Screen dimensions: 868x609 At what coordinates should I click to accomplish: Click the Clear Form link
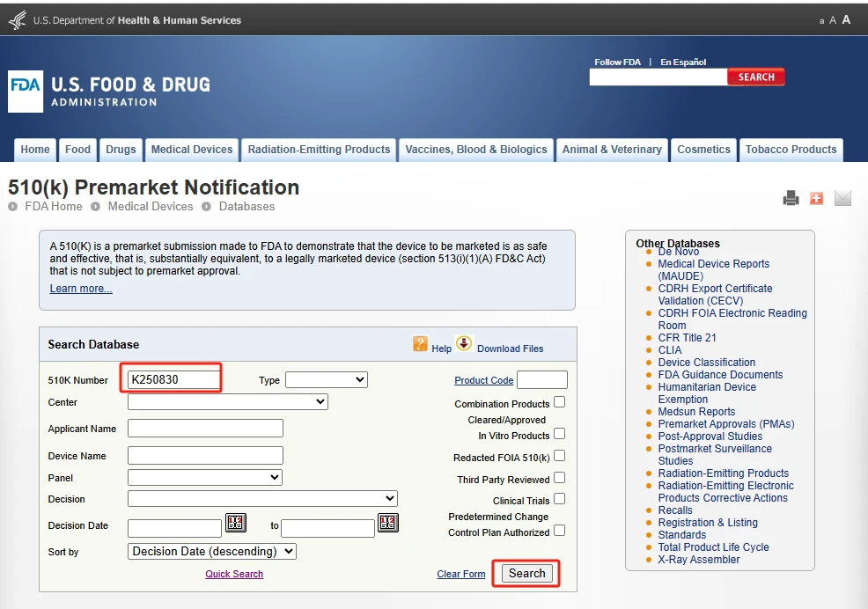tap(461, 574)
